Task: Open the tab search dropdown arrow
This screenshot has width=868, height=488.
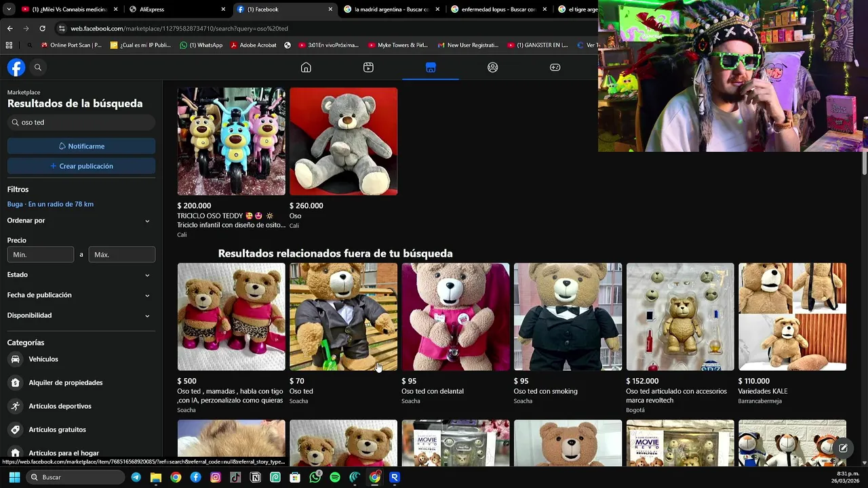Action: point(8,9)
